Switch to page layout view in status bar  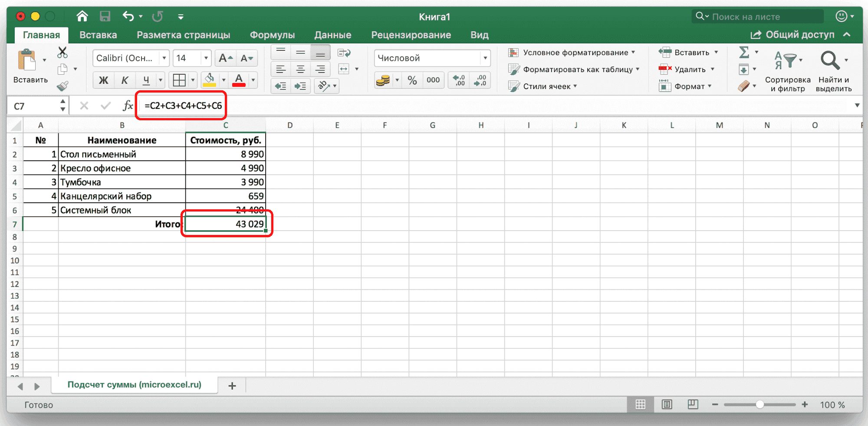tap(667, 405)
